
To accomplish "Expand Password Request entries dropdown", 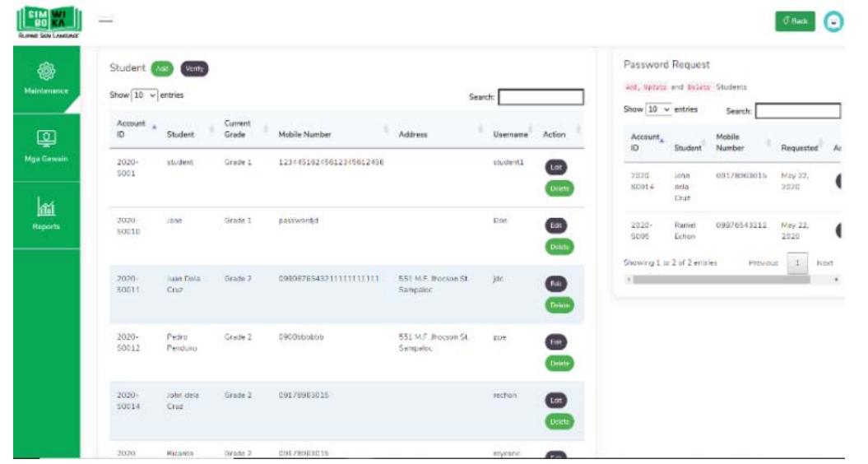I will click(x=658, y=109).
